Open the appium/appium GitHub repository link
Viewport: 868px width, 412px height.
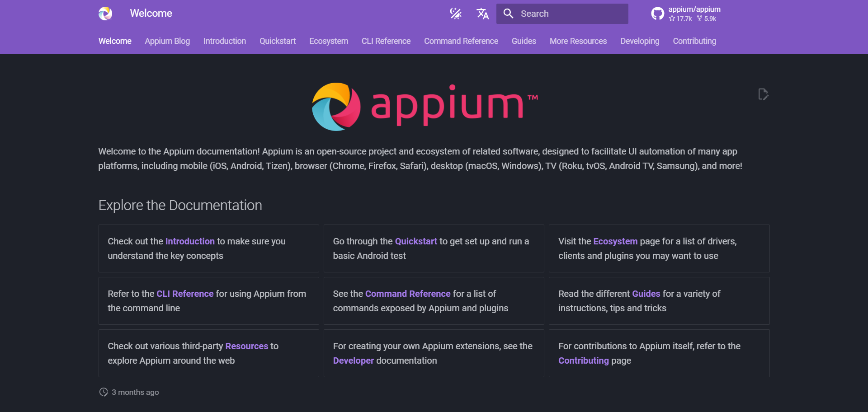(x=686, y=14)
